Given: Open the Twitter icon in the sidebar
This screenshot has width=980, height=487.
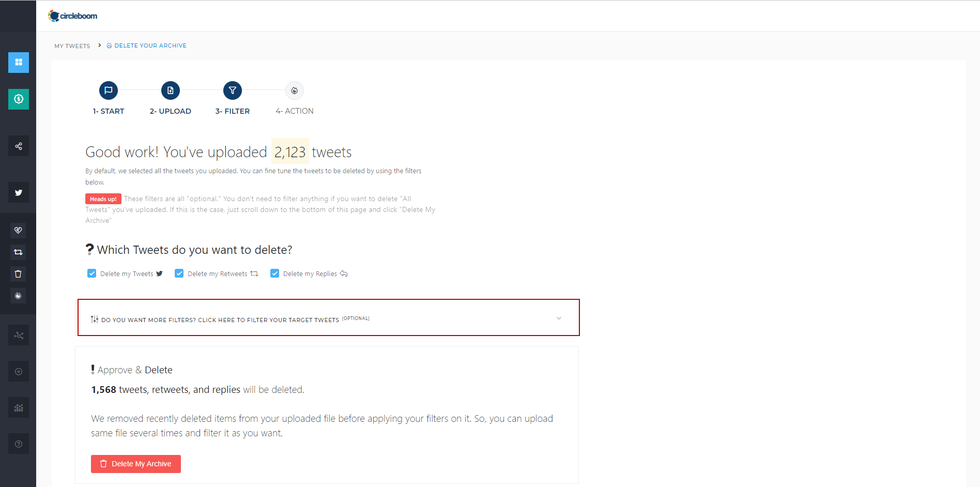Looking at the screenshot, I should pyautogui.click(x=19, y=192).
